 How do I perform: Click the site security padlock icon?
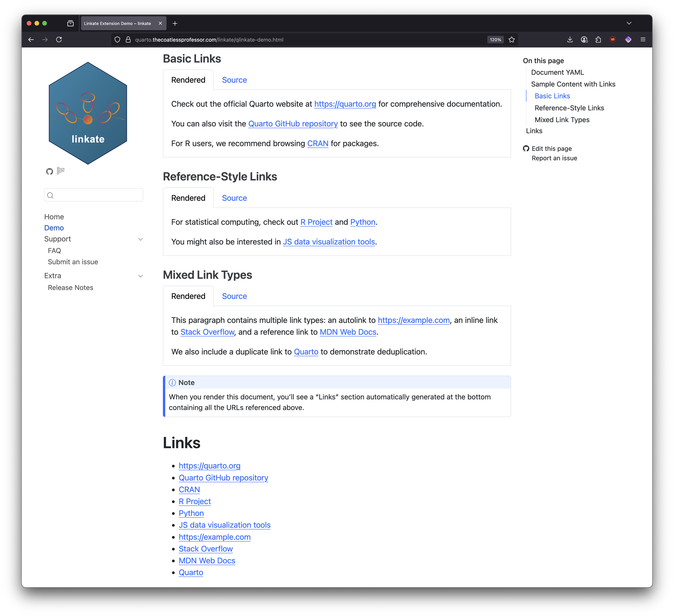click(128, 39)
